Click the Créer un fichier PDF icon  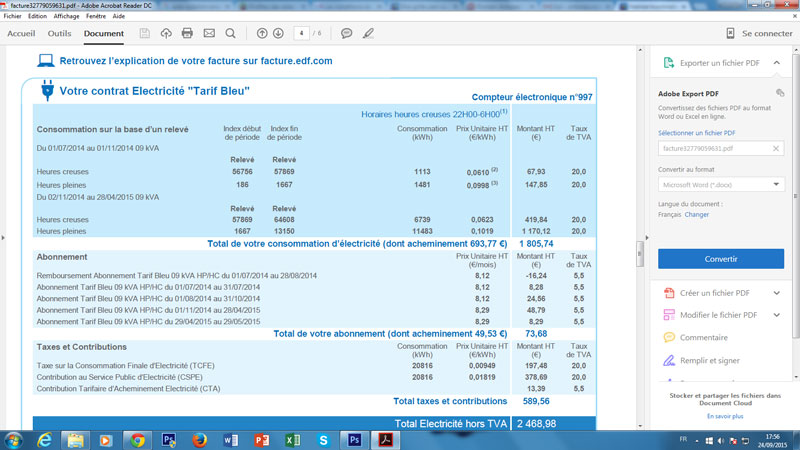click(669, 293)
